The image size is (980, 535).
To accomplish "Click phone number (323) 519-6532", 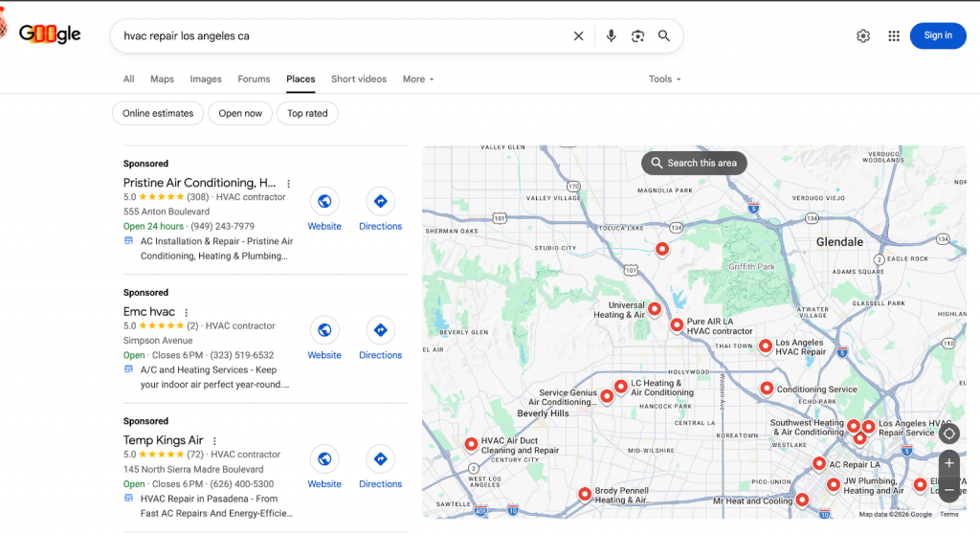I will pyautogui.click(x=242, y=355).
